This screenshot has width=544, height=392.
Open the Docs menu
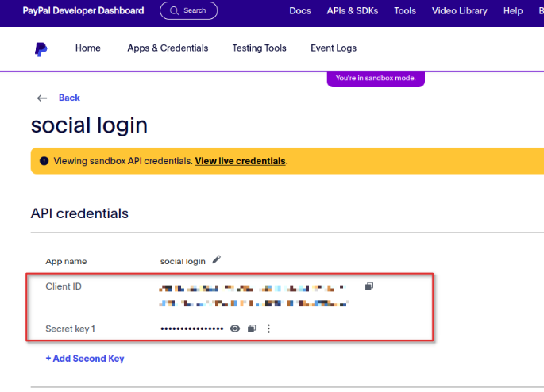click(300, 11)
